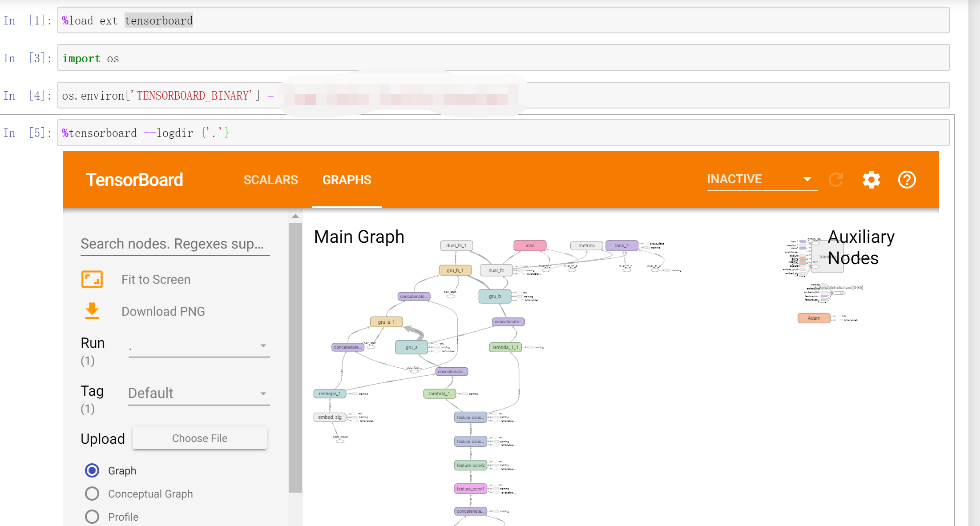
Task: Click the Choose File upload button
Action: pyautogui.click(x=200, y=438)
